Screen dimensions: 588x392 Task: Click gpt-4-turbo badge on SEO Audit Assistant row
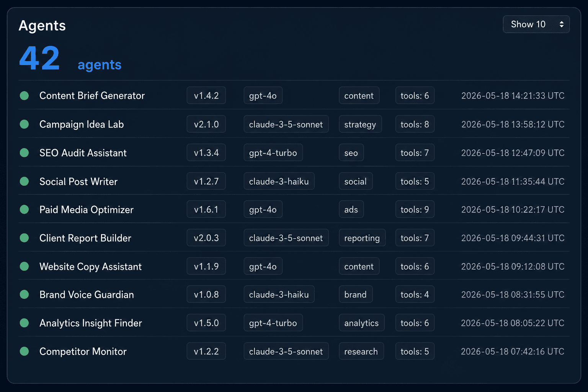(x=273, y=153)
